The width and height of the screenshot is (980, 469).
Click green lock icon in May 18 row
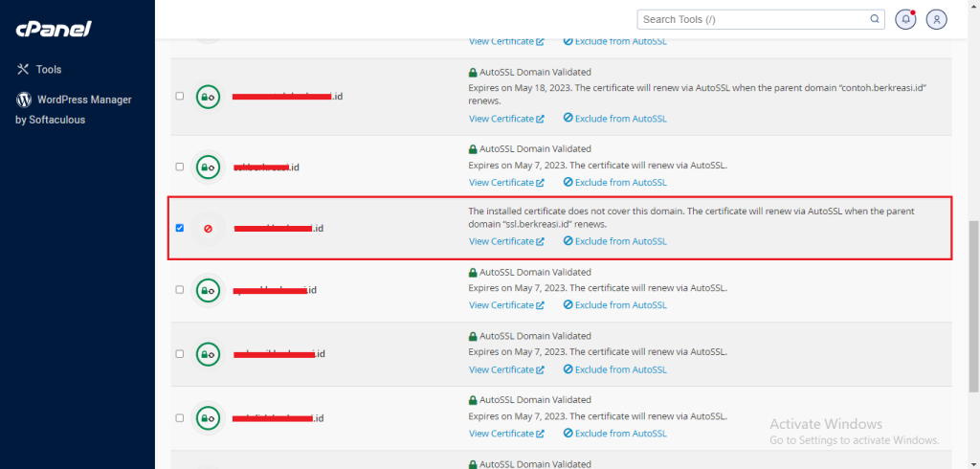pos(208,97)
